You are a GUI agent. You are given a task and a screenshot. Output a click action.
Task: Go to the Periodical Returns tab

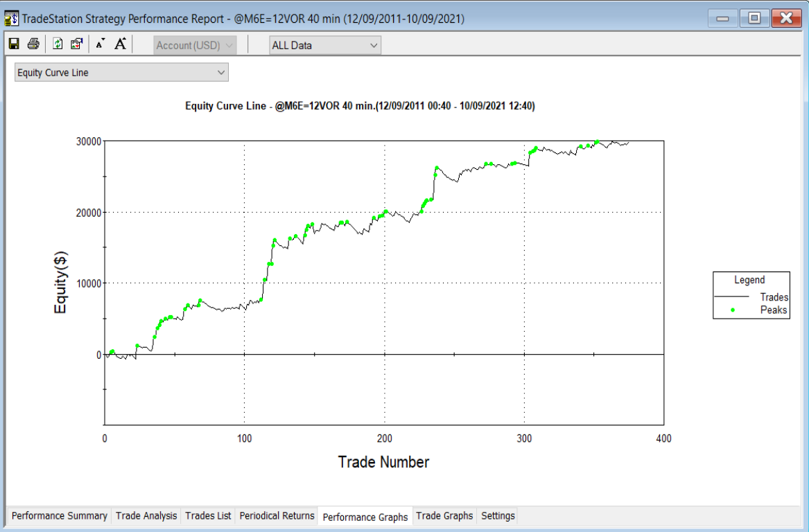(277, 515)
